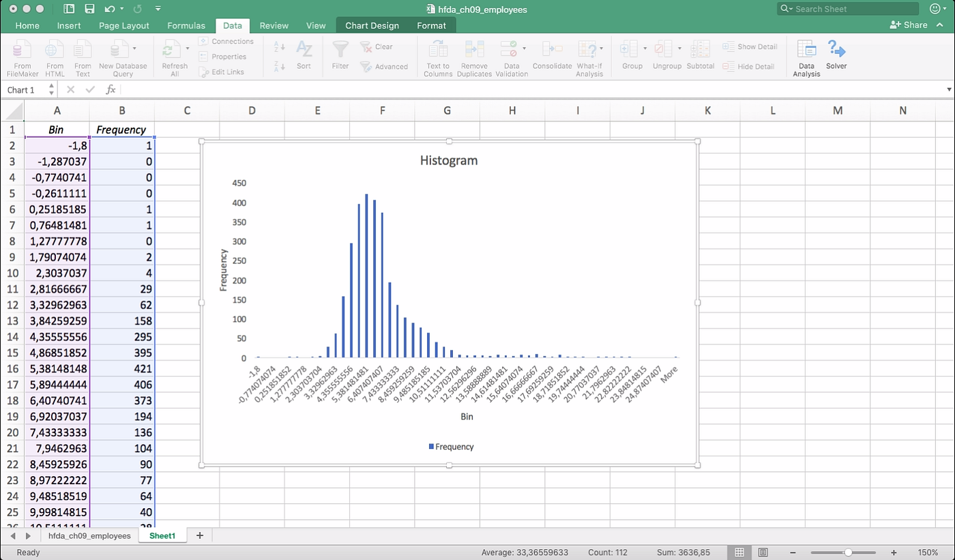Select the Sort icon
The height and width of the screenshot is (560, 955).
304,55
